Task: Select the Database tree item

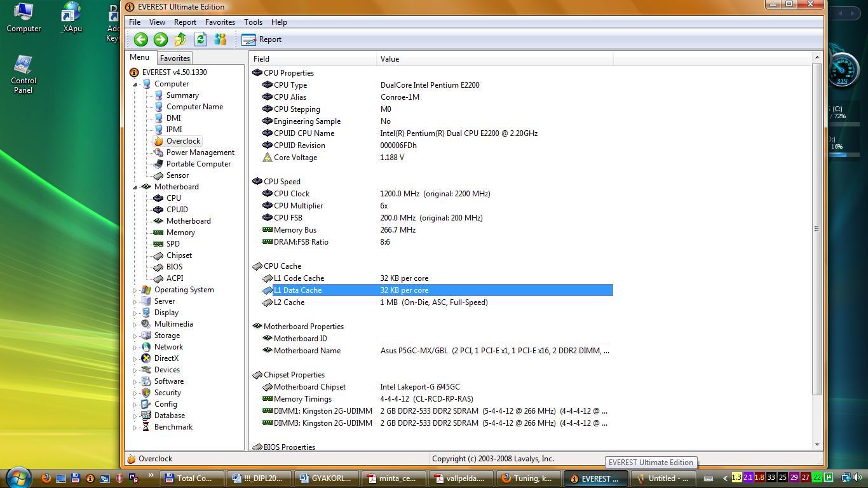Action: coord(170,416)
